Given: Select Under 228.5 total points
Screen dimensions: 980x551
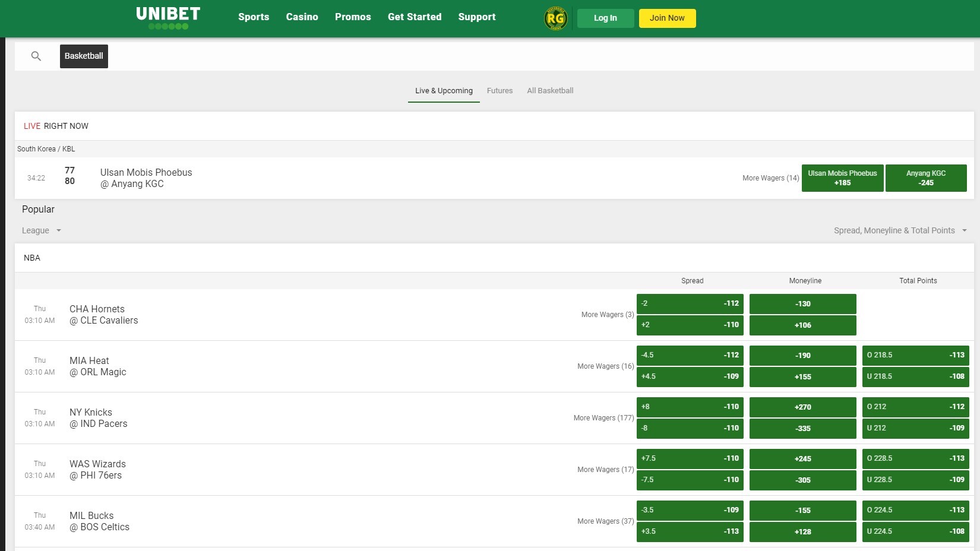Looking at the screenshot, I should tap(916, 480).
